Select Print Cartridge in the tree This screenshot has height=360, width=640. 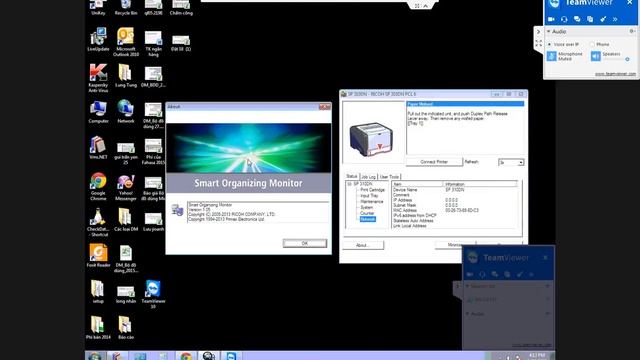tap(372, 190)
